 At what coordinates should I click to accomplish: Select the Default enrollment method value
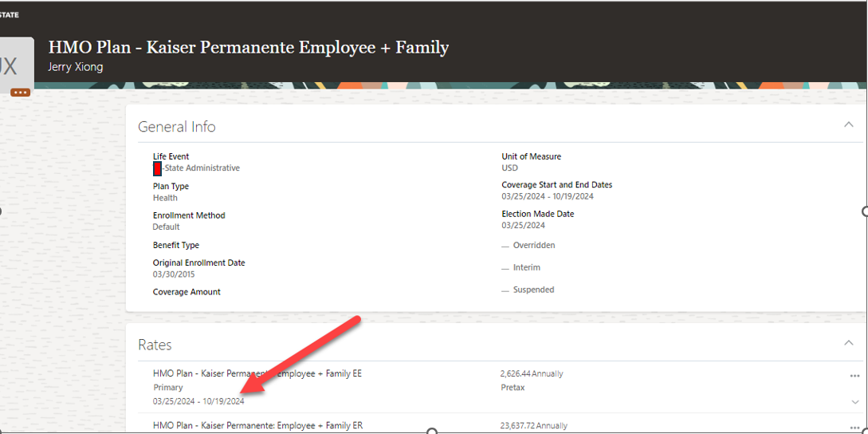166,227
